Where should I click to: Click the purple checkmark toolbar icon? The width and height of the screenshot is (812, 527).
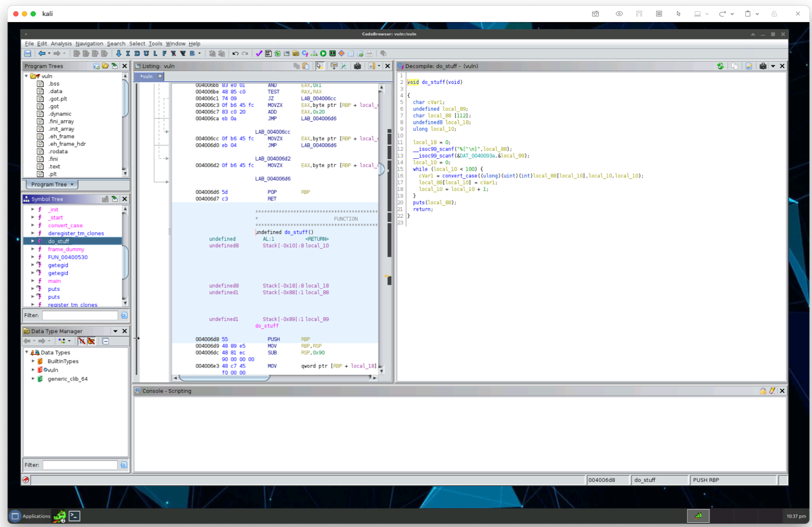point(259,54)
